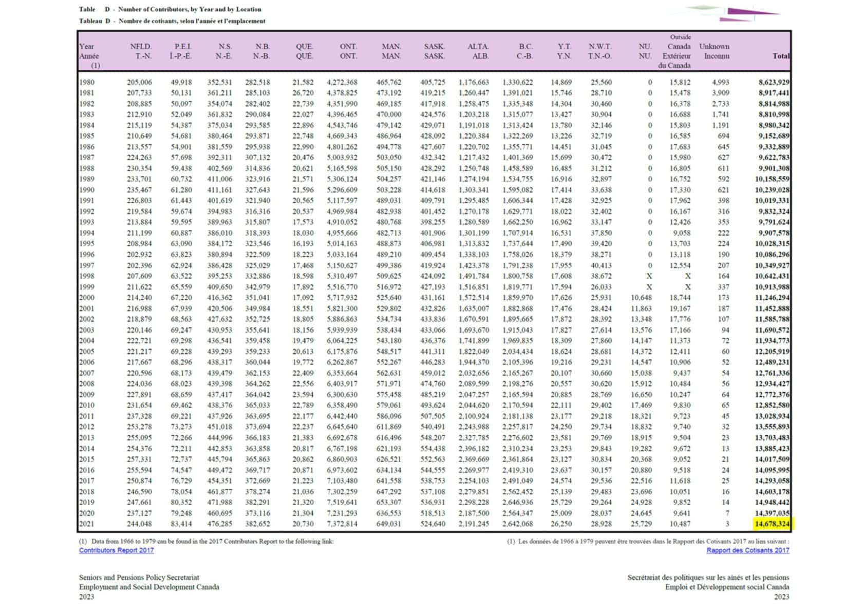Open the Contributors Report 2017 link
This screenshot has height=616, width=863.
pos(116,550)
